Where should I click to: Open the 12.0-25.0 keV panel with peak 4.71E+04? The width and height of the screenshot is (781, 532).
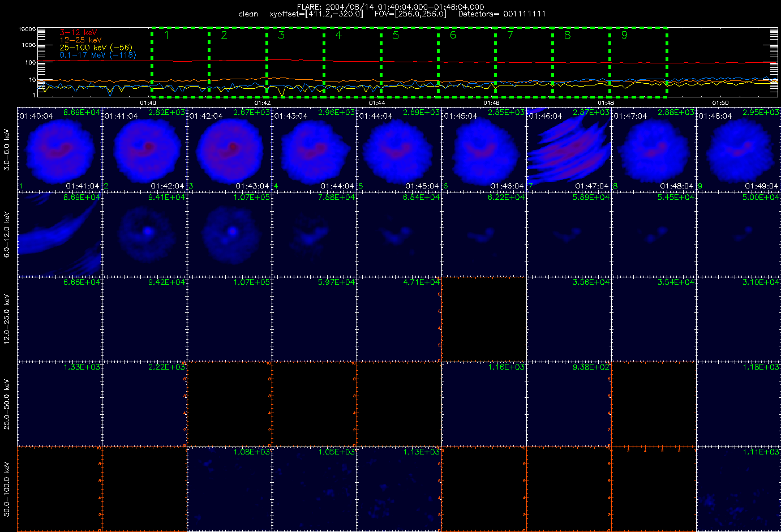point(400,319)
